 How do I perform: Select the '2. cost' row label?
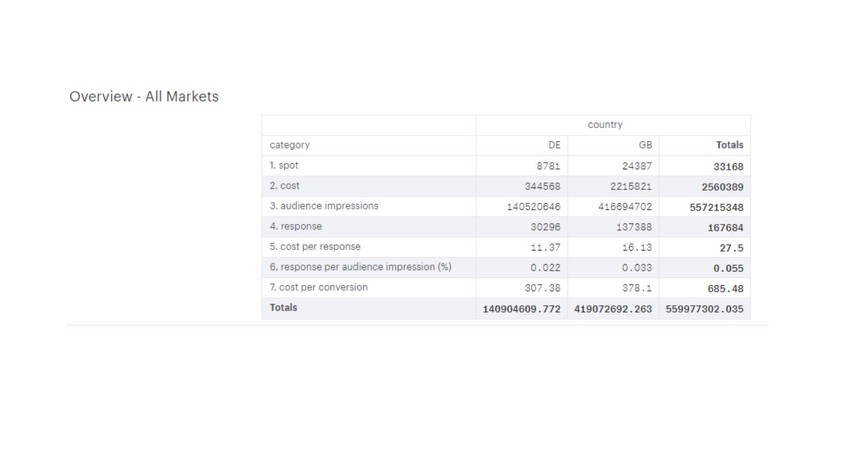coord(285,185)
